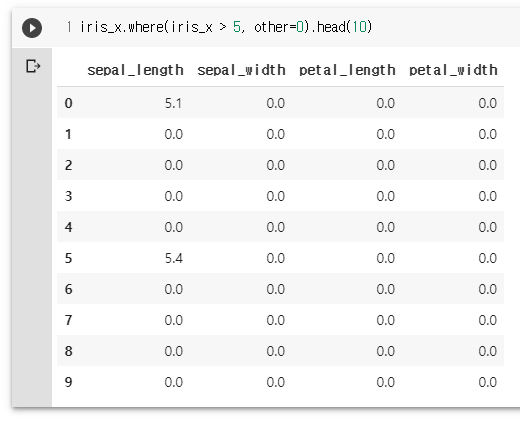Select the petal_length column header
The height and width of the screenshot is (424, 520).
[x=347, y=70]
